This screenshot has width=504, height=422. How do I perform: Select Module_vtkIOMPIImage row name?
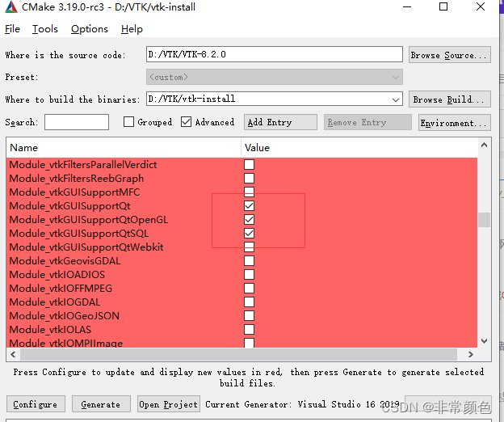(x=66, y=343)
